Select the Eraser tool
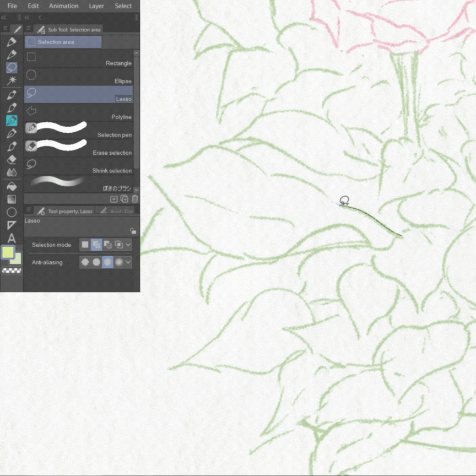The image size is (476, 476). 12,159
